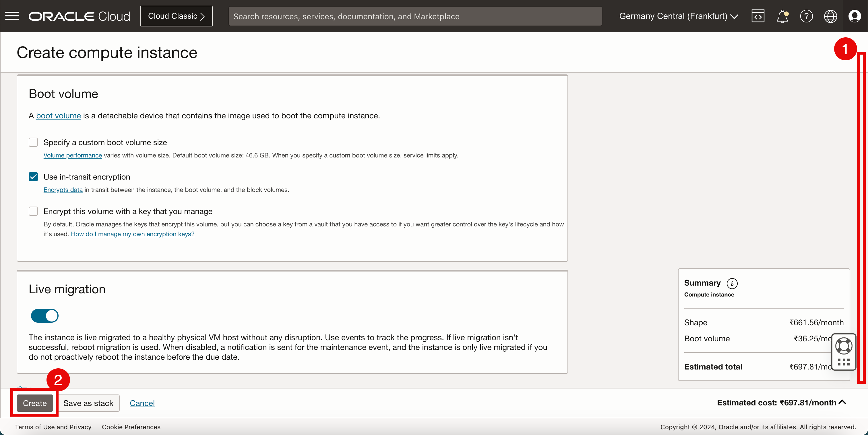Click the Cancel link
Viewport: 868px width, 435px height.
pyautogui.click(x=142, y=403)
